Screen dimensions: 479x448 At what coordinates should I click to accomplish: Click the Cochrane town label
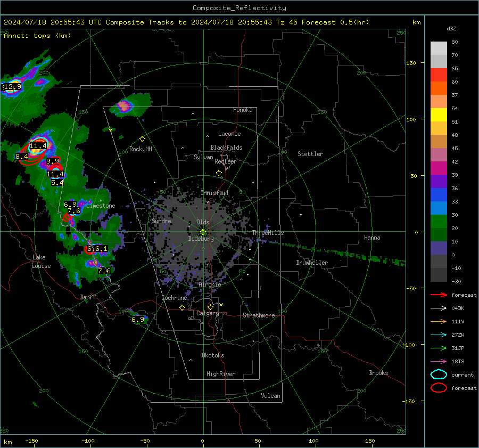pos(174,298)
